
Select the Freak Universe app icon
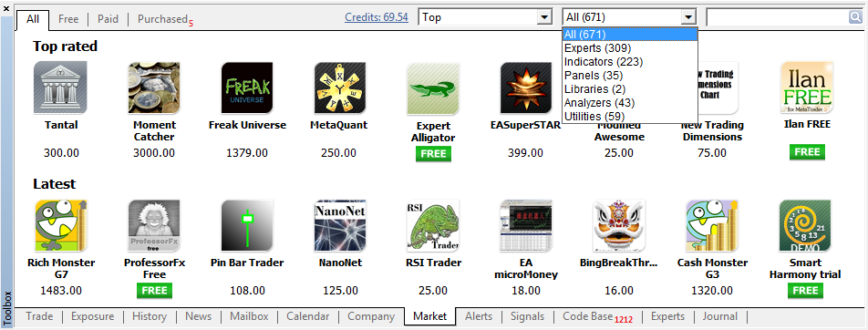click(x=247, y=88)
